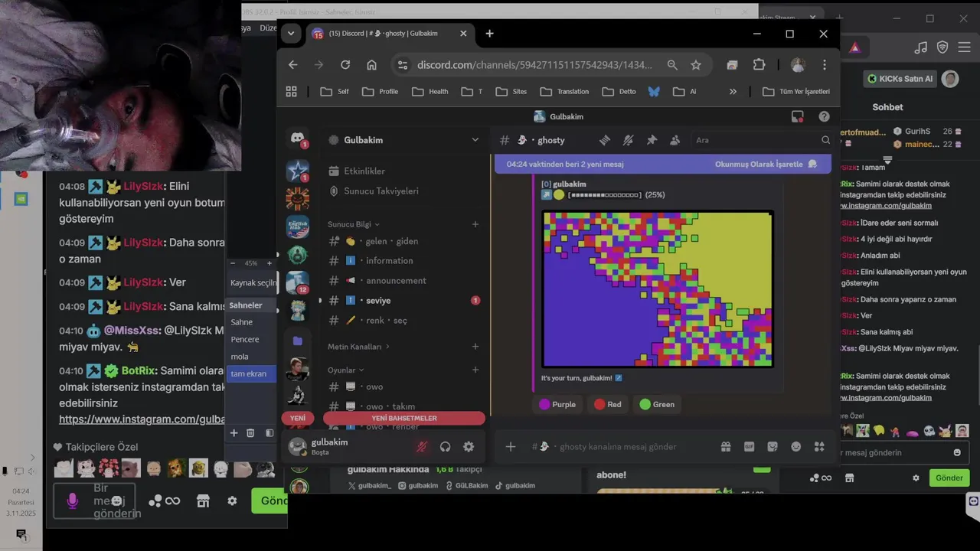Go back in Chrome browser
Viewport: 980px width, 551px height.
point(292,65)
